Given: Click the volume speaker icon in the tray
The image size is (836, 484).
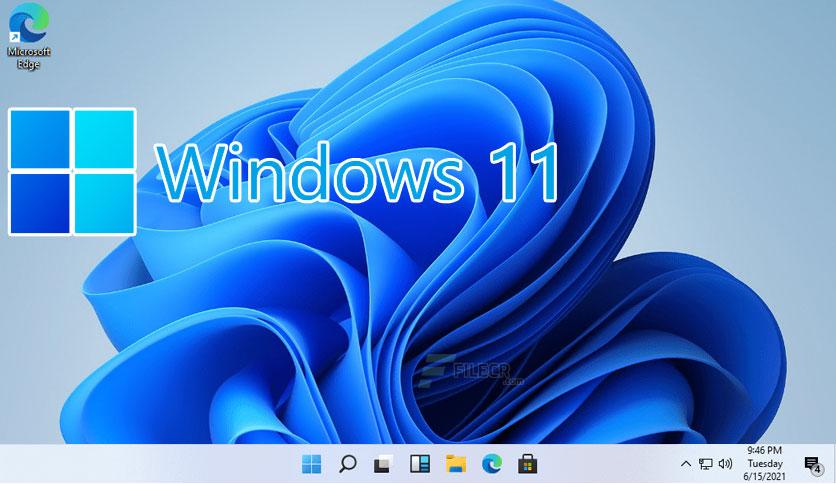Looking at the screenshot, I should (725, 464).
